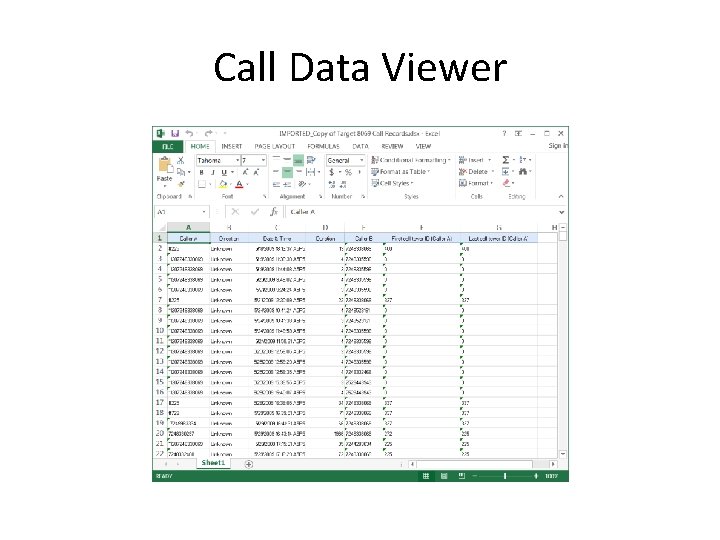The image size is (720, 540).
Task: Expand the formula bar chevron
Action: [562, 212]
